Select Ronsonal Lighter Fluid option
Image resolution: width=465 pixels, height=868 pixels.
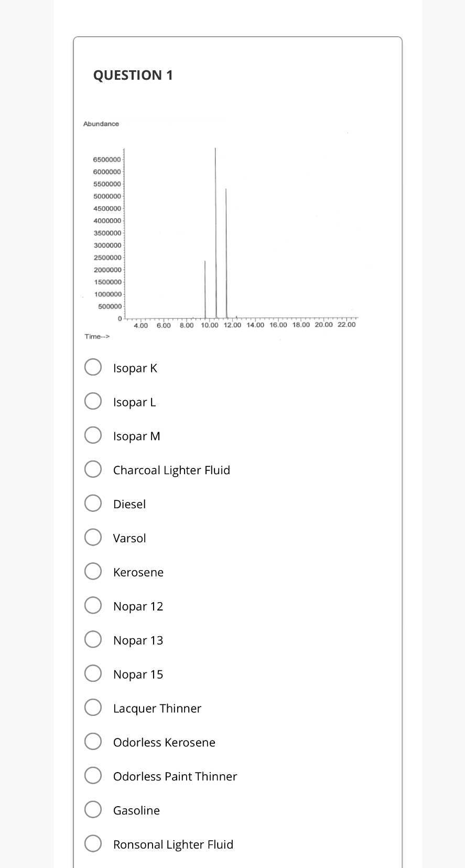(93, 843)
